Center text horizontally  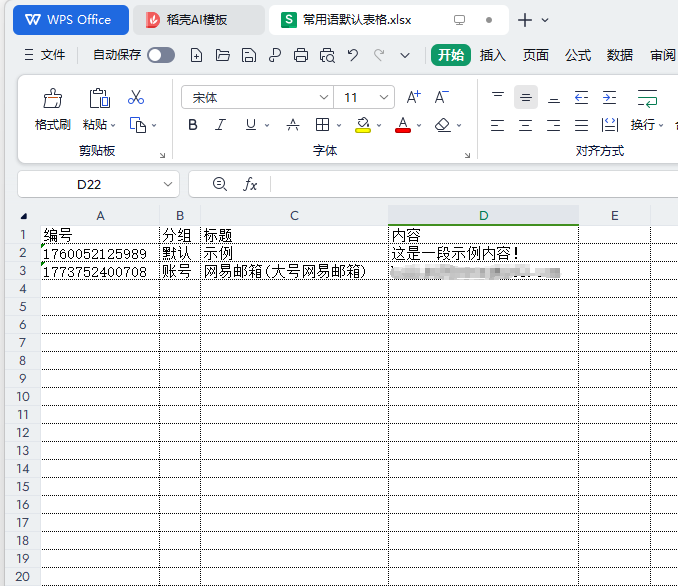525,125
